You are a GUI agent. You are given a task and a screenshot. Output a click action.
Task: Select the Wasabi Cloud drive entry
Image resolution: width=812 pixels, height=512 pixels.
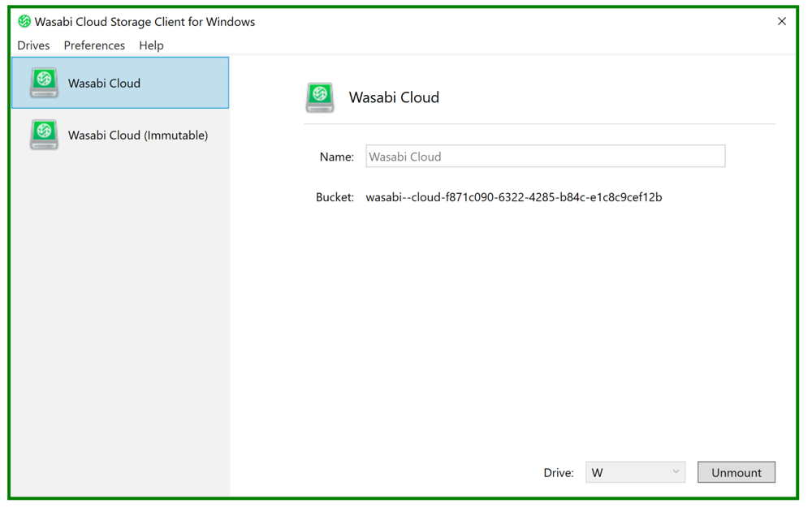click(120, 83)
